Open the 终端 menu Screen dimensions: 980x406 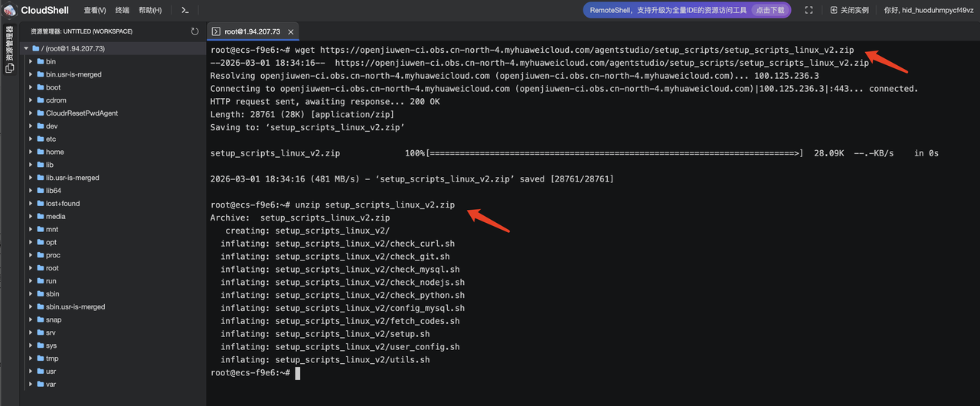pos(122,10)
